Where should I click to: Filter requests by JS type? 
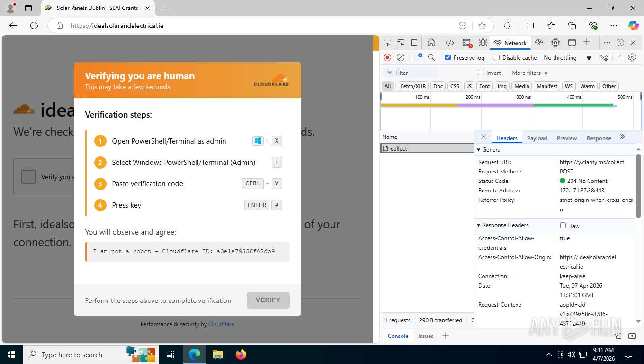pos(469,86)
